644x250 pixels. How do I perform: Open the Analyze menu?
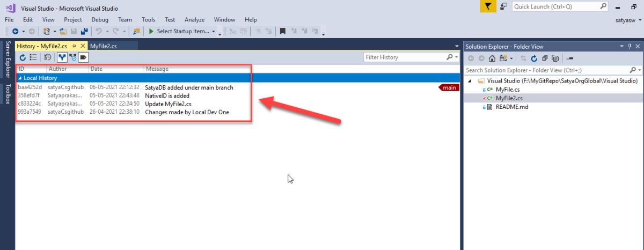click(194, 20)
